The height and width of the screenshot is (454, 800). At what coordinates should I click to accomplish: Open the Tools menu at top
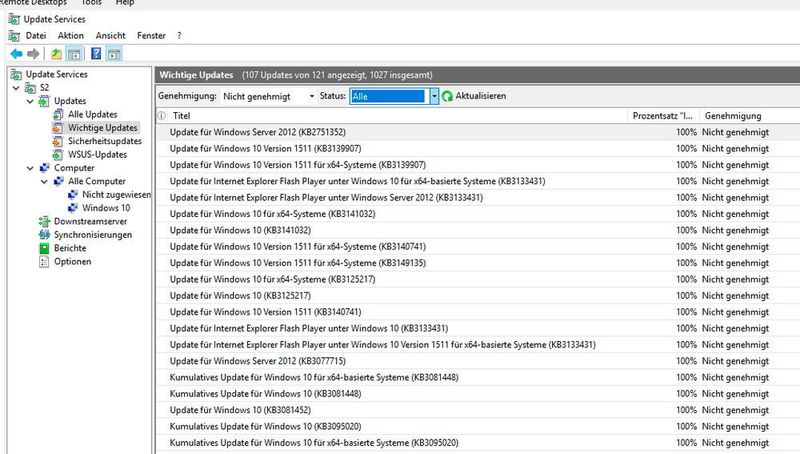tap(91, 3)
